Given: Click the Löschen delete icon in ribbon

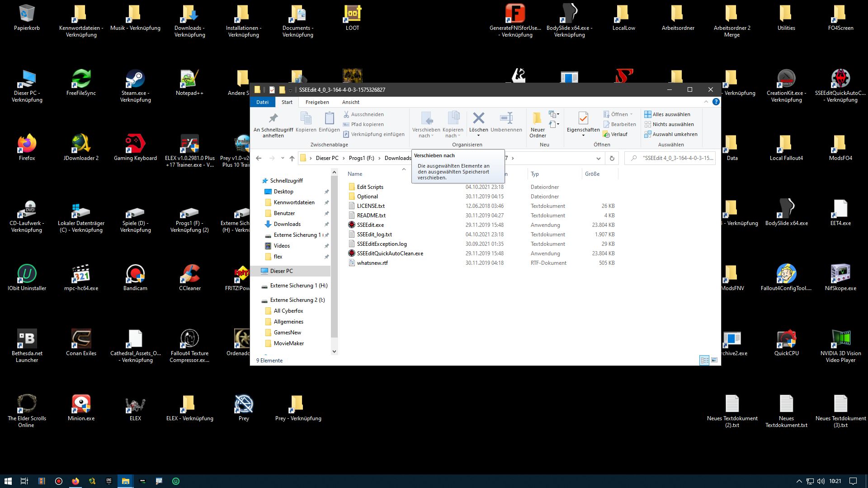Looking at the screenshot, I should click(x=478, y=118).
